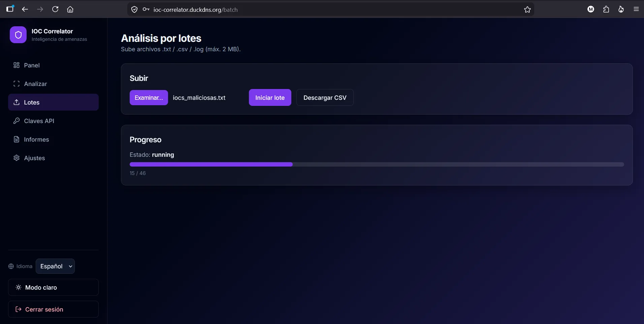Click the Informes document icon
Image resolution: width=644 pixels, height=324 pixels.
[x=17, y=139]
